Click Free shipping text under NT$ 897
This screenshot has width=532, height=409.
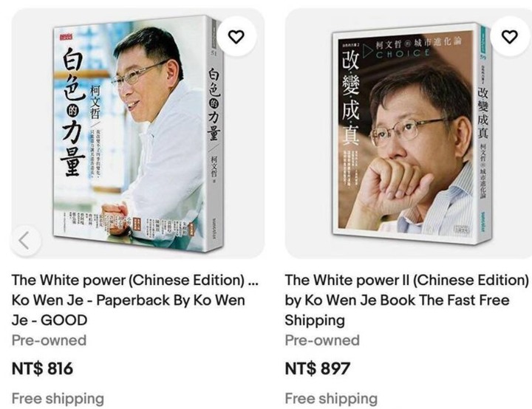[331, 399]
